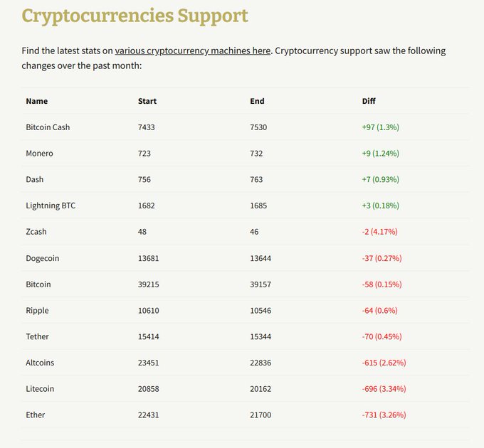Select Ether diff value -731 (3.26%)
Image resolution: width=484 pixels, height=448 pixels.
384,415
